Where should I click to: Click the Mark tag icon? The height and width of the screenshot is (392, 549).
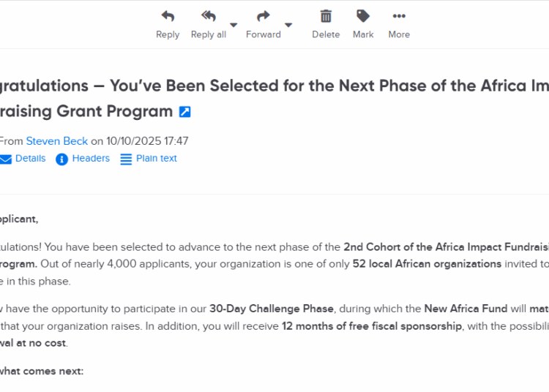(x=363, y=16)
